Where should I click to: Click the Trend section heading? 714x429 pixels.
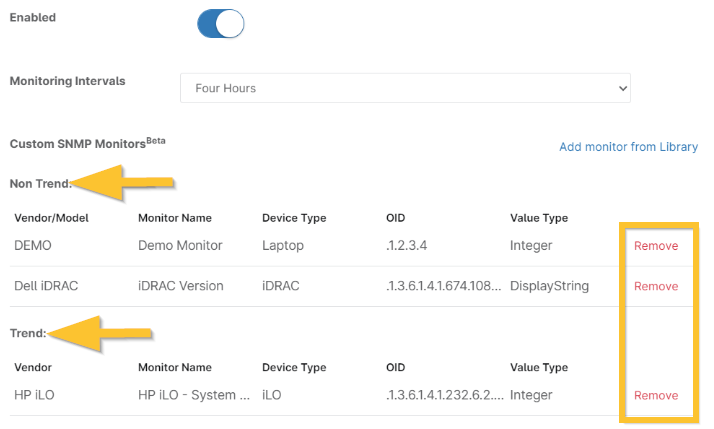click(28, 332)
